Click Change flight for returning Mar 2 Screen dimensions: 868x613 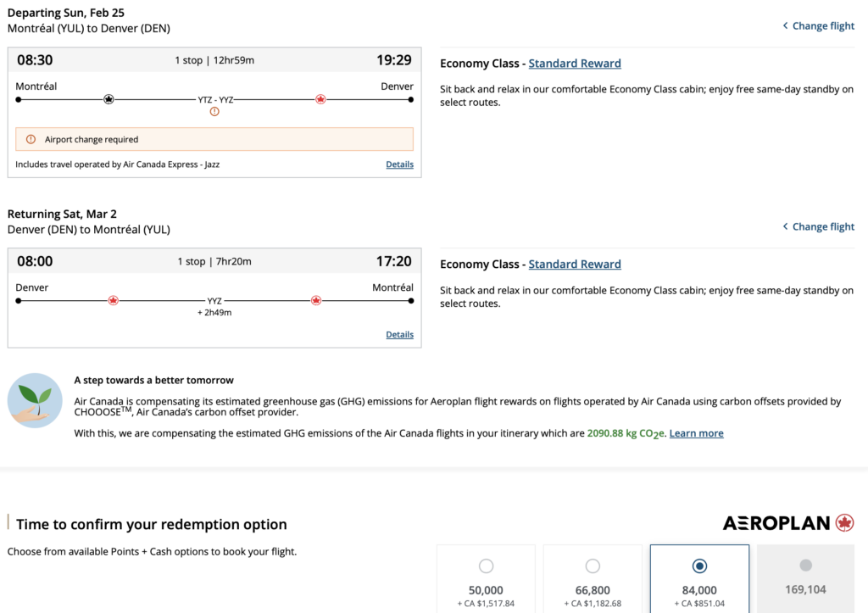coord(818,226)
